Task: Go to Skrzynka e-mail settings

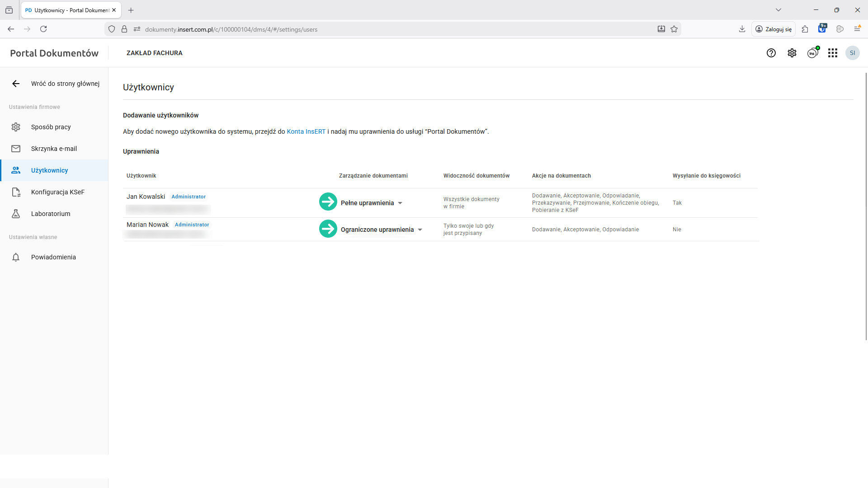Action: 54,149
